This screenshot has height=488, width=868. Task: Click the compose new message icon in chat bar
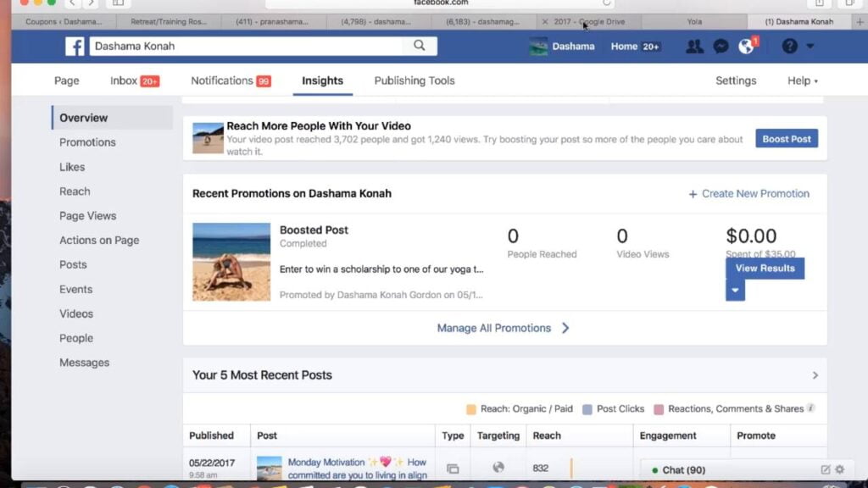click(825, 469)
